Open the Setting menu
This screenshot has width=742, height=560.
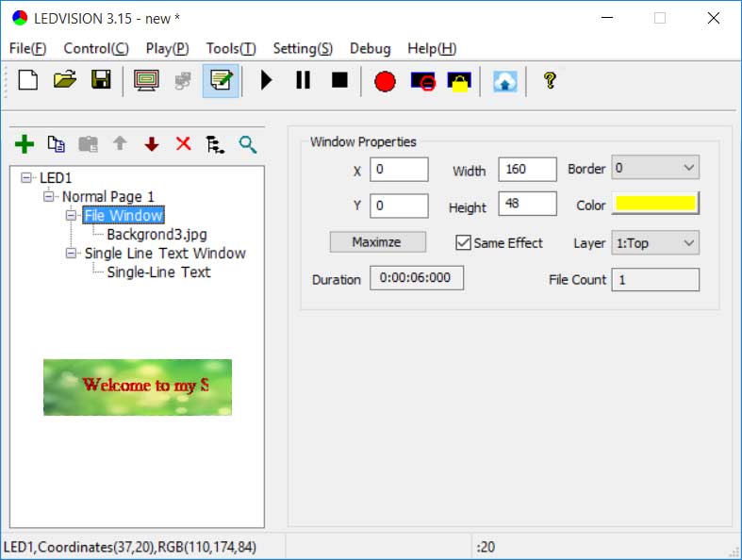coord(302,49)
